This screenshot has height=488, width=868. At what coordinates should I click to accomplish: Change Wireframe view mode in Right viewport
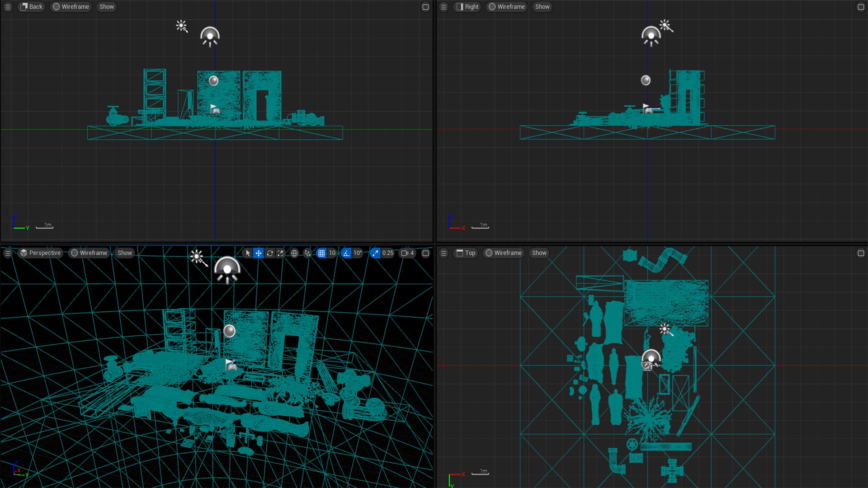point(507,7)
